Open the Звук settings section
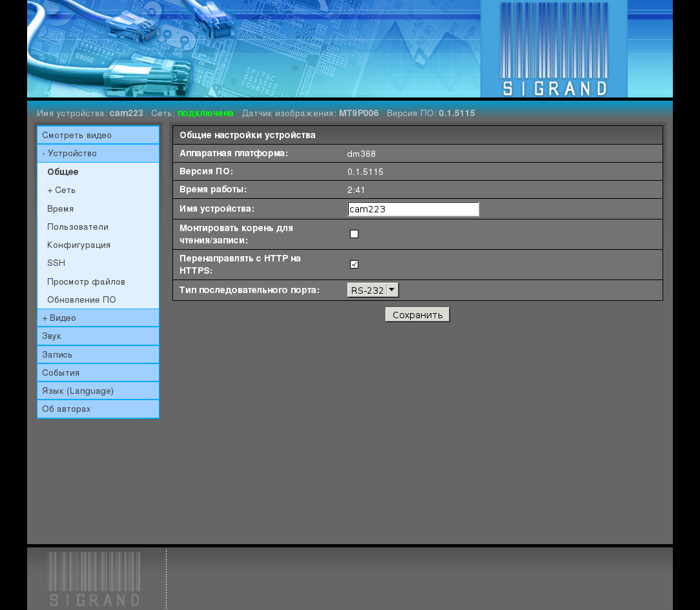The width and height of the screenshot is (700, 610). click(98, 336)
